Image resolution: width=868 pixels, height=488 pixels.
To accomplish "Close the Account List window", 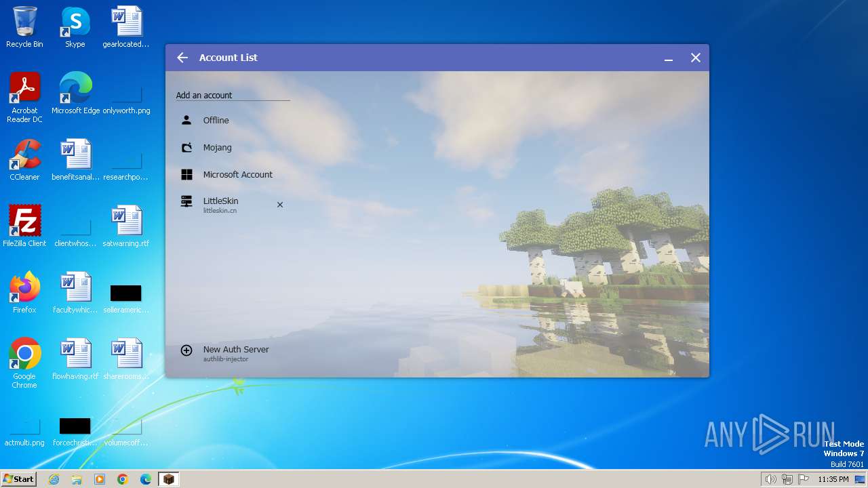I will (696, 58).
